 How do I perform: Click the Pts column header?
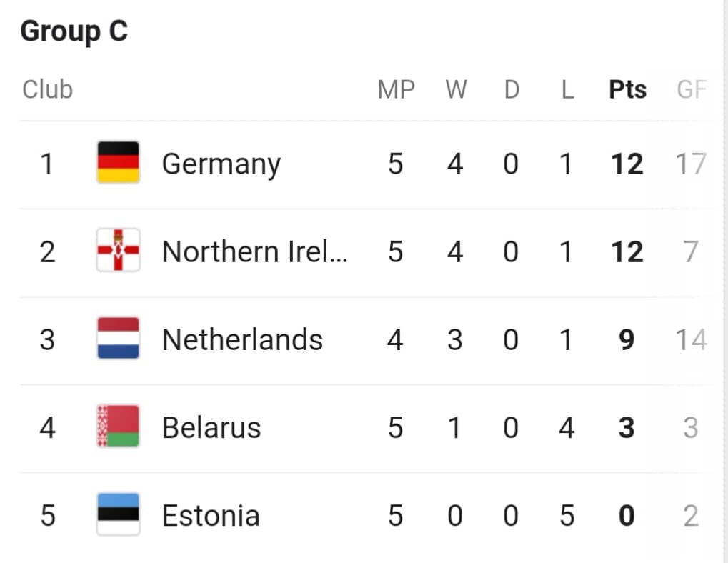click(627, 89)
